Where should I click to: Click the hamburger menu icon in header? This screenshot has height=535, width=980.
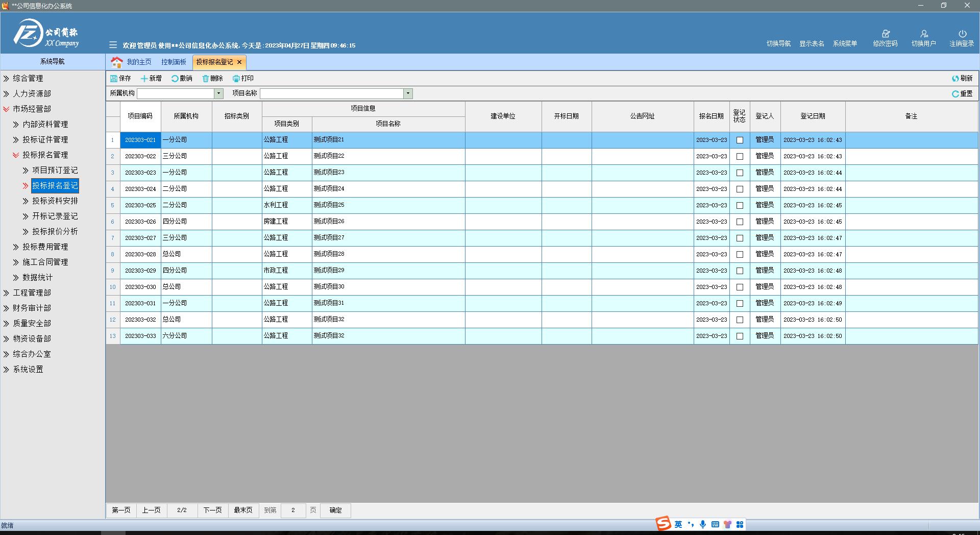pos(113,45)
